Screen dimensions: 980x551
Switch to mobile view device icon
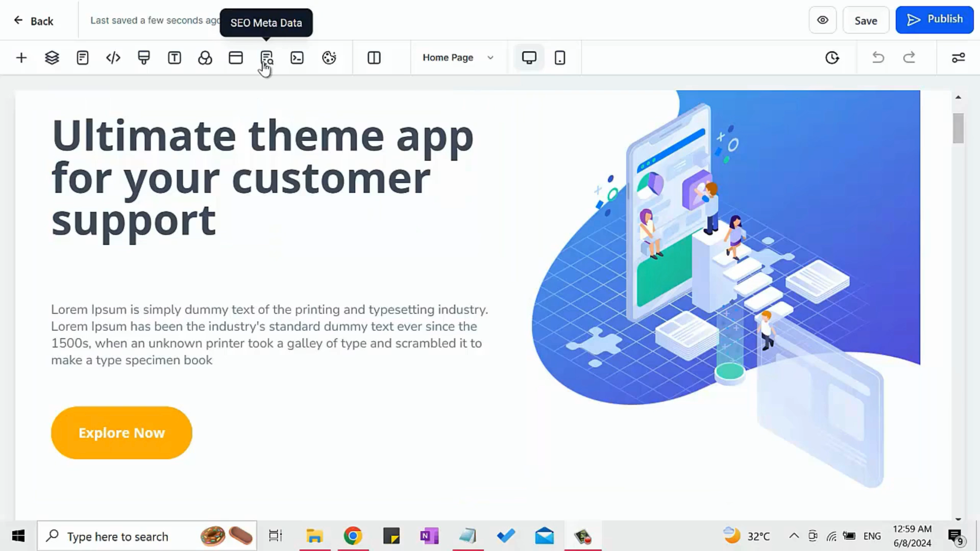(x=560, y=58)
